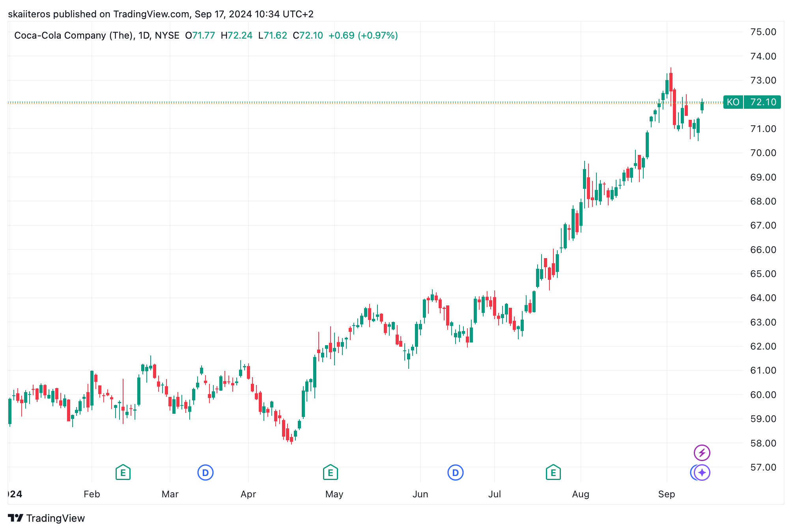Click the Feb label on the time axis
Image resolution: width=792 pixels, height=532 pixels.
click(x=92, y=494)
